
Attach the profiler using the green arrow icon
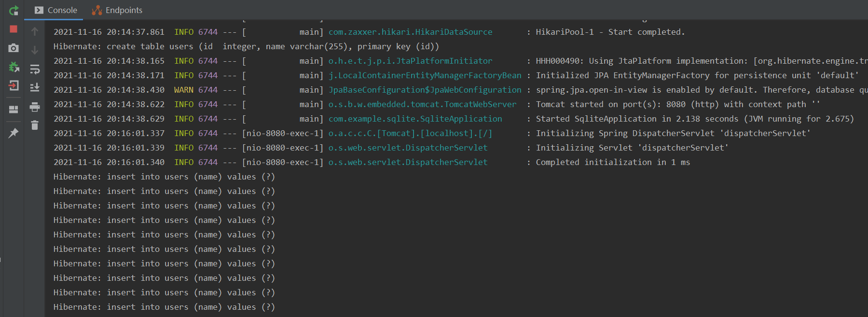[x=14, y=68]
